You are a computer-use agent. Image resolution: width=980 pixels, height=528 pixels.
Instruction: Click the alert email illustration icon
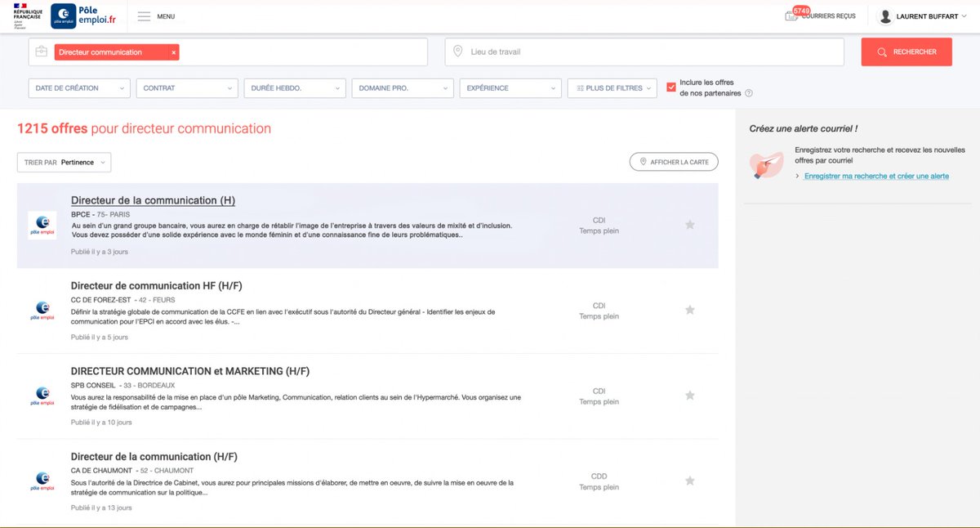pos(765,165)
